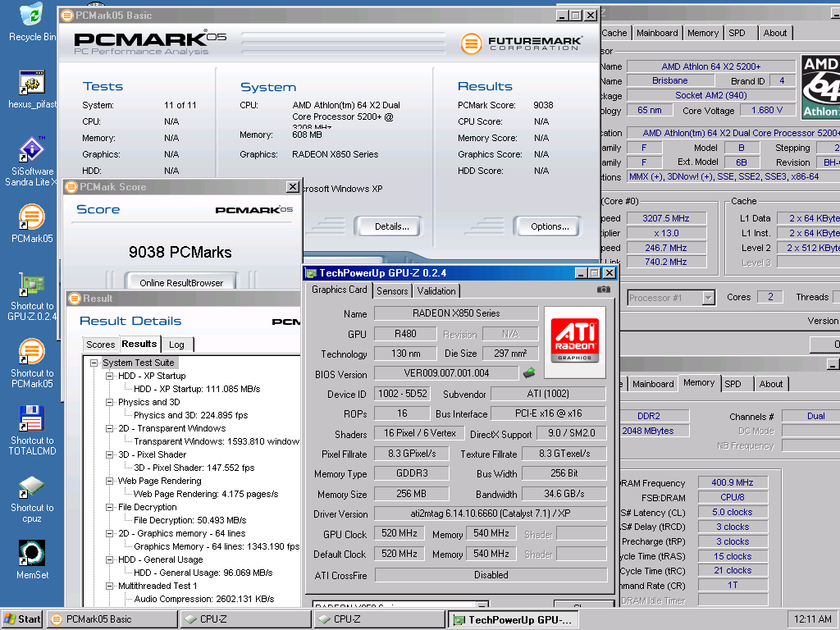Switch to PCMark05 Basic taskbar item

(112, 619)
